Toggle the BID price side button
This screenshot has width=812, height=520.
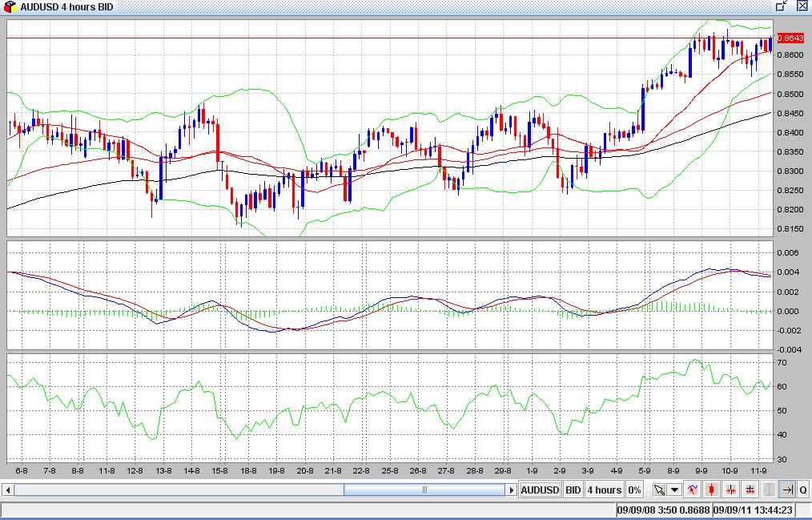pos(573,490)
